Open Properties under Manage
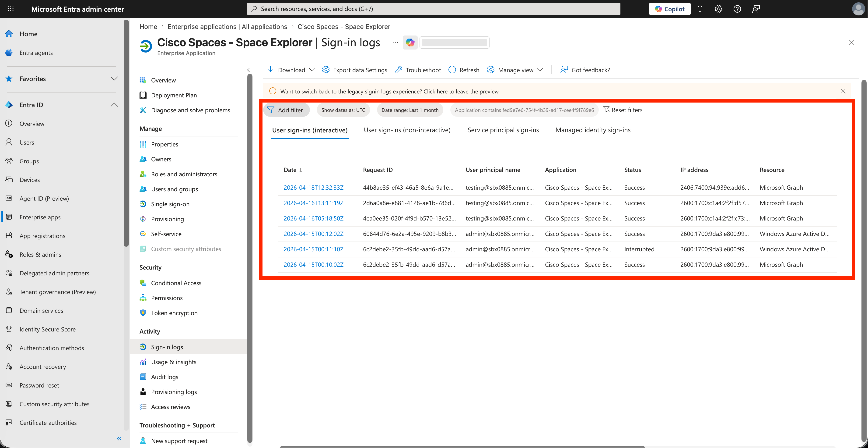Viewport: 868px width, 448px height. tap(164, 144)
